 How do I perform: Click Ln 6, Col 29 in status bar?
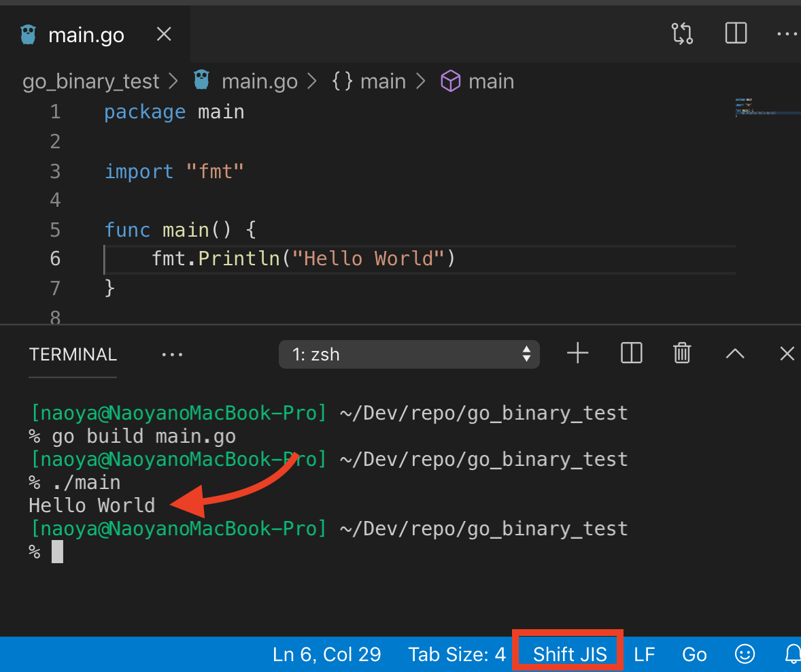coord(327,654)
